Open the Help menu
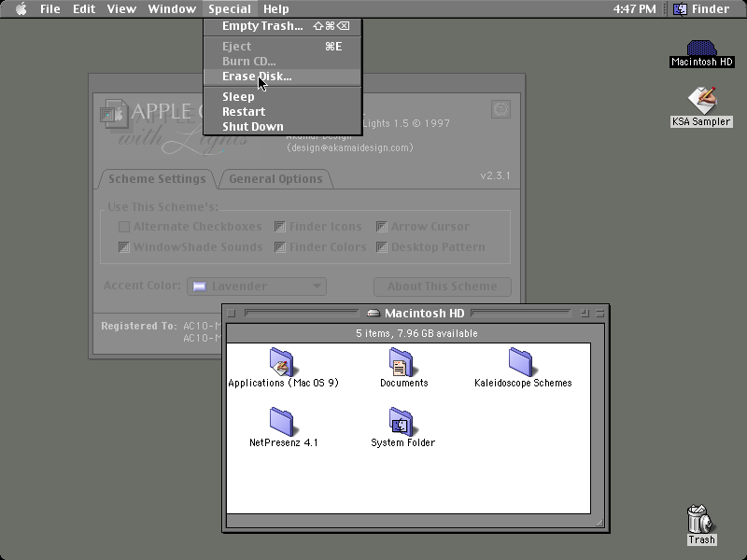This screenshot has width=747, height=560. (x=276, y=8)
